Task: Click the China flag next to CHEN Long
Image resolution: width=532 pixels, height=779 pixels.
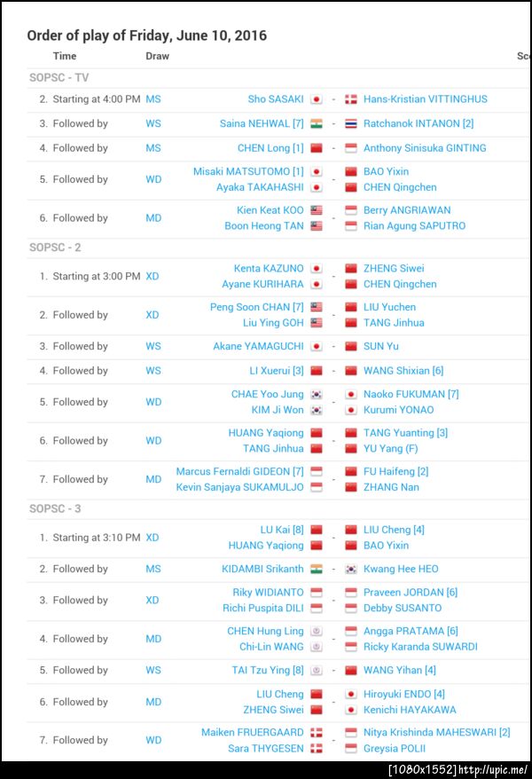Action: point(317,148)
